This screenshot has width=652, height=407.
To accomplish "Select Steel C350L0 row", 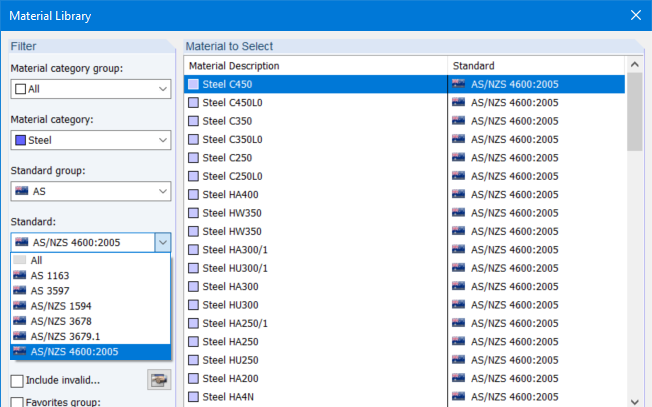I will 404,139.
